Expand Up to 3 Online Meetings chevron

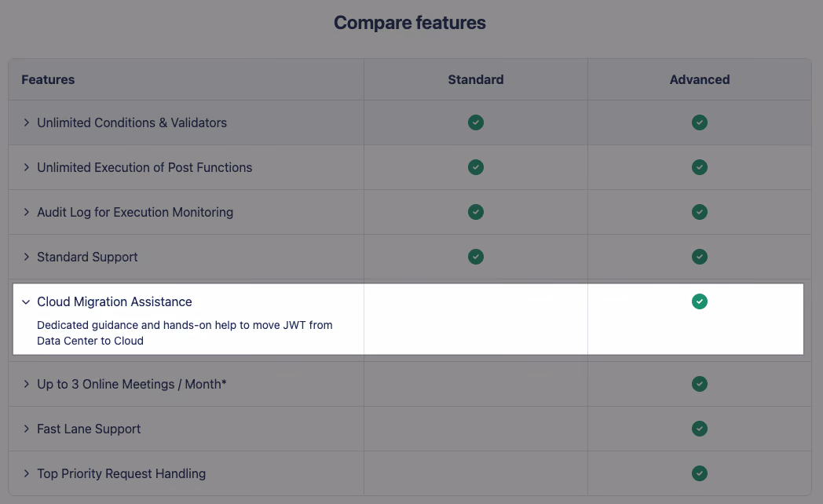pyautogui.click(x=26, y=384)
